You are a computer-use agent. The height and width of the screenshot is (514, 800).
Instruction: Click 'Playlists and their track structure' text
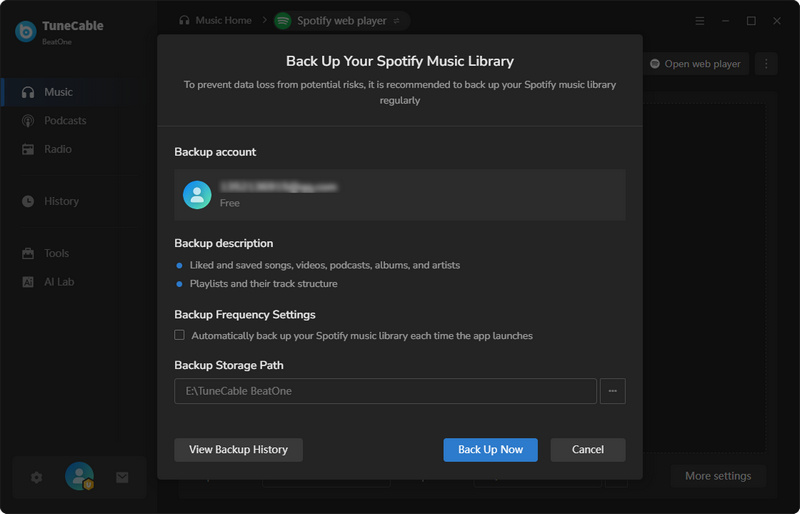(x=263, y=284)
